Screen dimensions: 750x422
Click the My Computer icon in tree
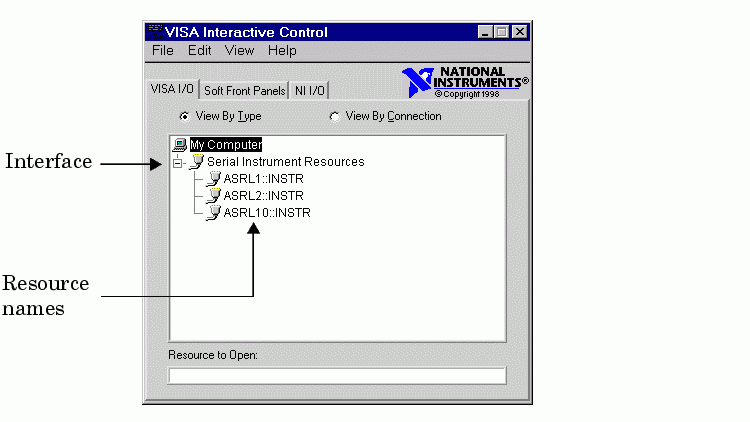click(180, 144)
